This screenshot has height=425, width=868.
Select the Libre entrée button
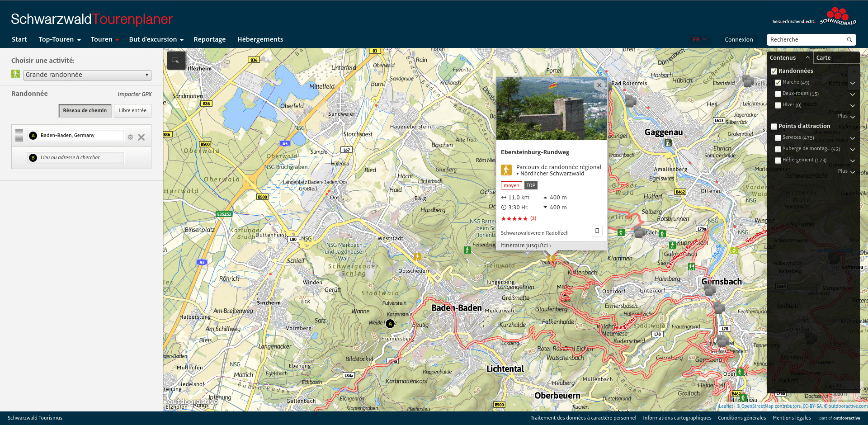(132, 110)
